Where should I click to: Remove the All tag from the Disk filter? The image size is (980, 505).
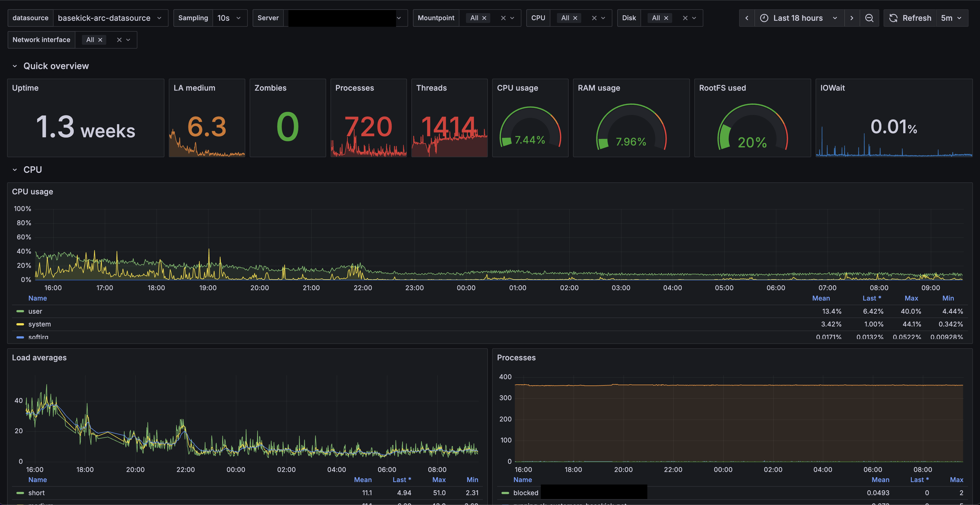pos(666,17)
